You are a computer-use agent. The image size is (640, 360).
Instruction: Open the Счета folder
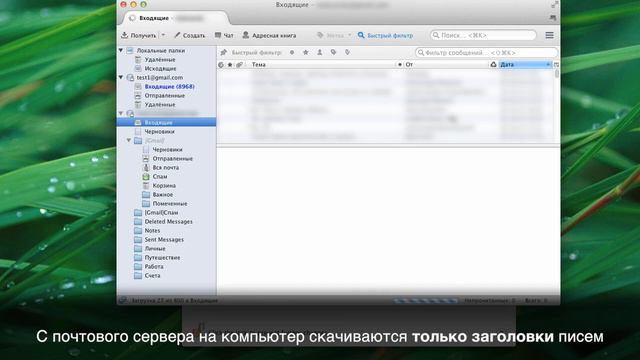point(152,275)
